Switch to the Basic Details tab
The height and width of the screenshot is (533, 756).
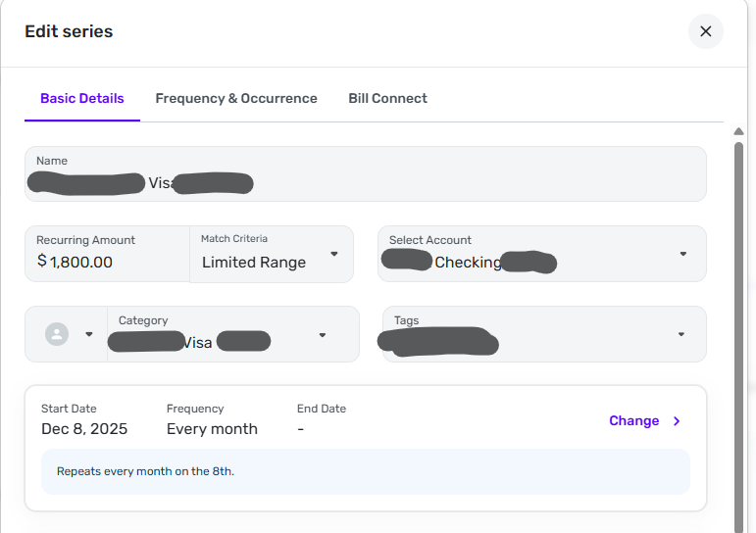point(82,98)
